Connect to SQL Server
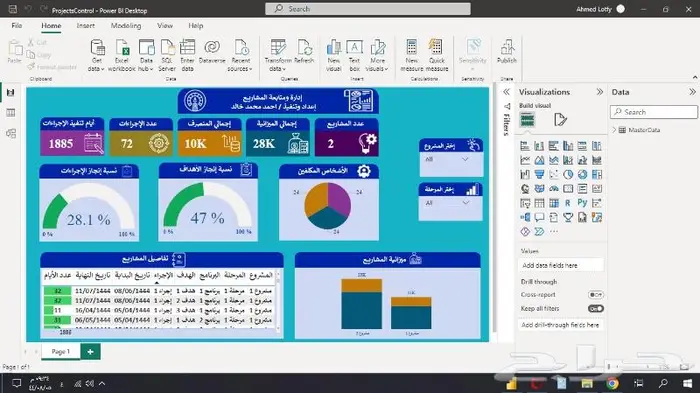This screenshot has height=393, width=700. pos(167,55)
